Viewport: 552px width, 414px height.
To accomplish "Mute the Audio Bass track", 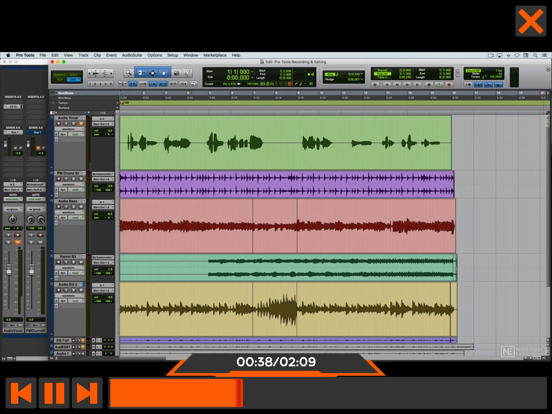I will point(81,207).
